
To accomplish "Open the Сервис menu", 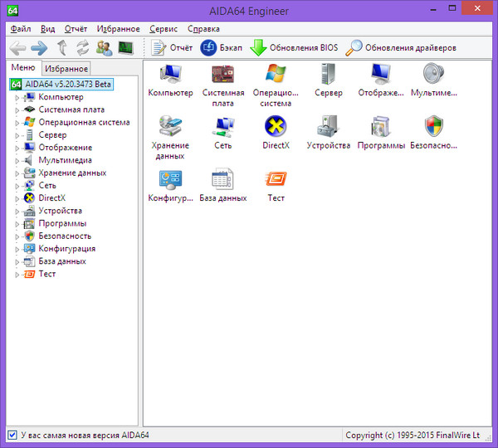I will [163, 28].
